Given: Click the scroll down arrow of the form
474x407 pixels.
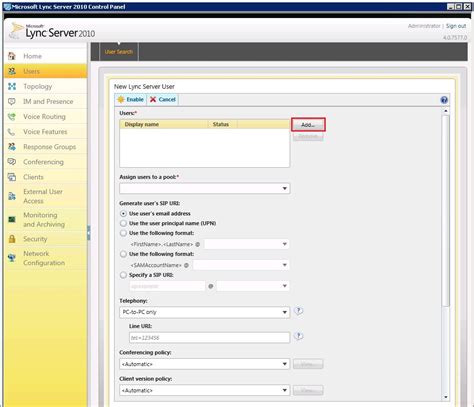Looking at the screenshot, I should [446, 397].
